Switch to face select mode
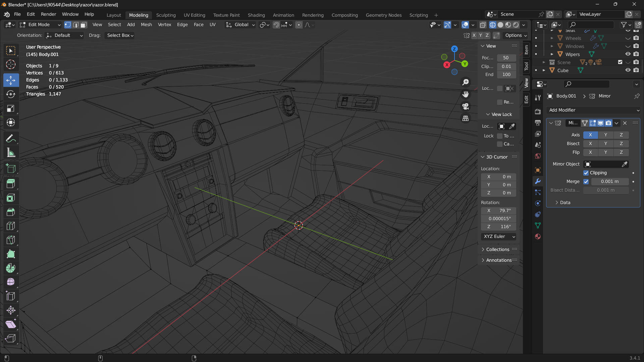The height and width of the screenshot is (362, 644). pos(84,25)
